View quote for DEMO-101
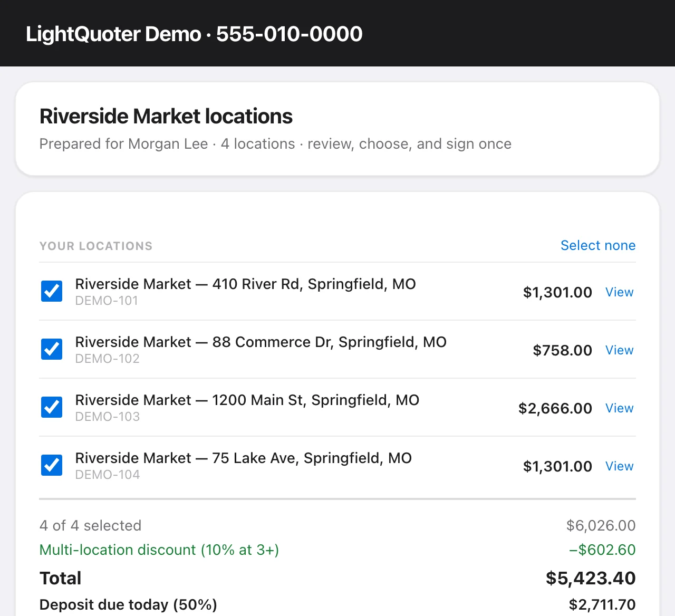675x616 pixels. click(x=619, y=292)
